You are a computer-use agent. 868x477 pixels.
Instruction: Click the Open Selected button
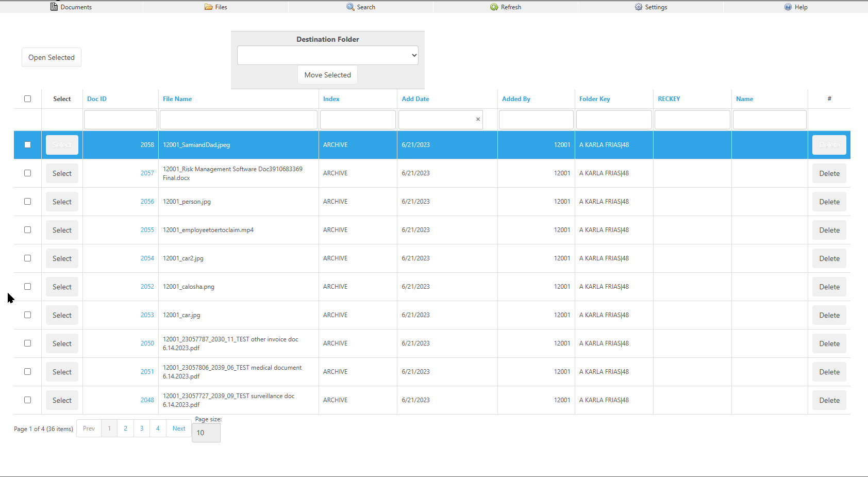(52, 57)
